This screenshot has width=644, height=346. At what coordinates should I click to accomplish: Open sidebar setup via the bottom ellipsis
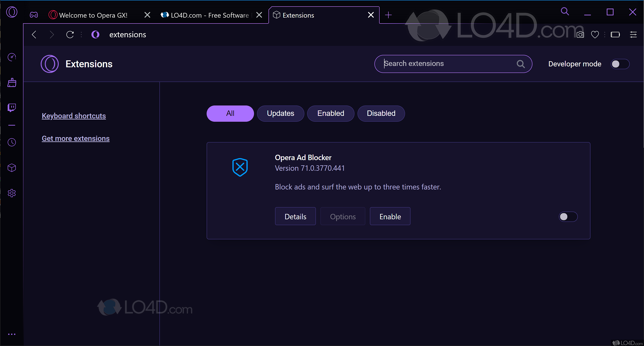12,334
